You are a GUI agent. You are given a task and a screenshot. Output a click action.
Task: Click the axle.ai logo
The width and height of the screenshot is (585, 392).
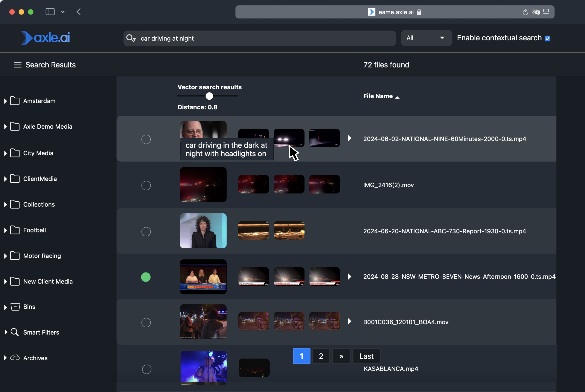[x=45, y=38]
